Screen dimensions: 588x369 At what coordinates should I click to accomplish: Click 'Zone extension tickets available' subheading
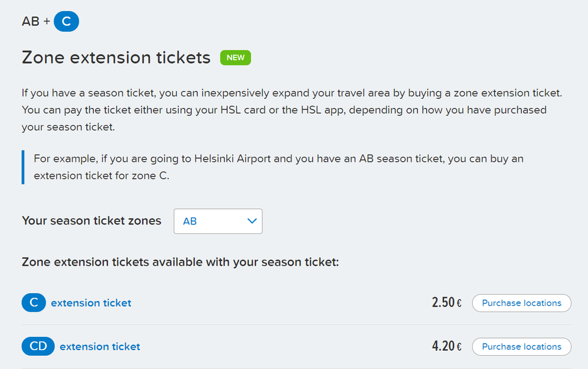[180, 262]
